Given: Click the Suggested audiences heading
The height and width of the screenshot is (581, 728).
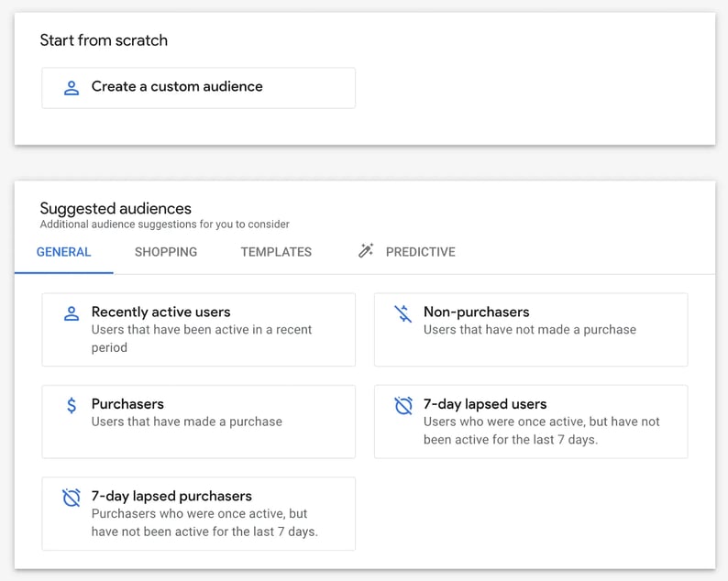Looking at the screenshot, I should point(116,208).
